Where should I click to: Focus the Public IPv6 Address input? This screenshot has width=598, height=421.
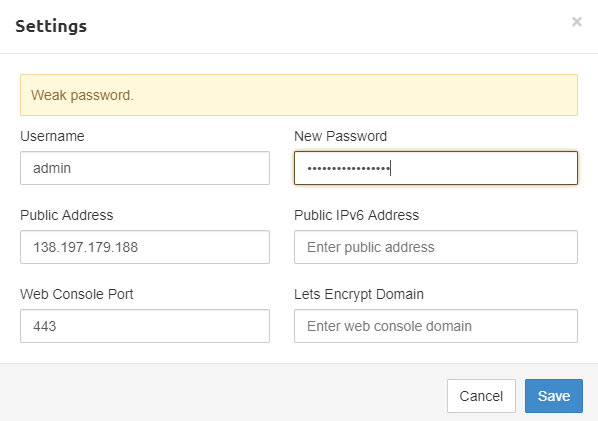(436, 247)
